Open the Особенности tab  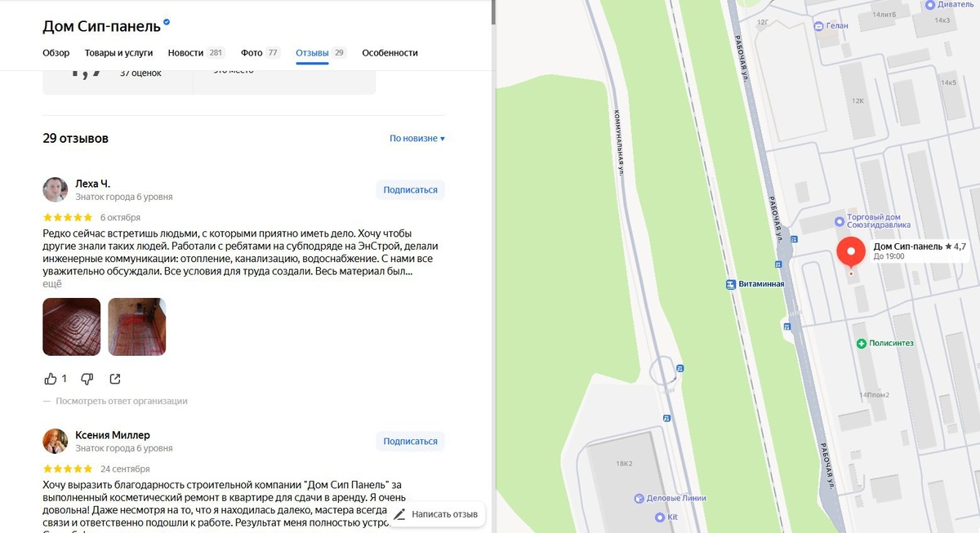[x=390, y=53]
